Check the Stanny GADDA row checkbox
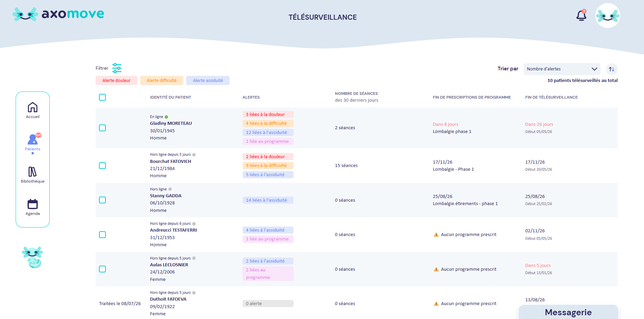644x319 pixels. pos(102,200)
